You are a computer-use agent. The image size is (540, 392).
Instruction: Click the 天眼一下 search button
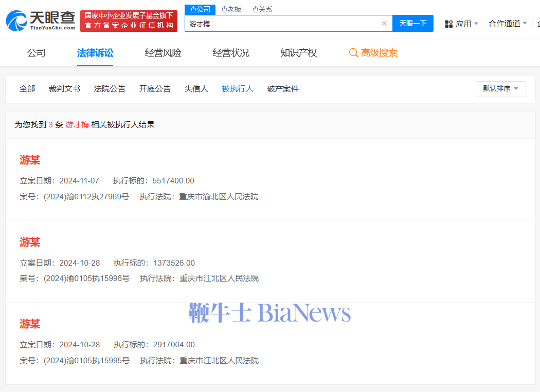pyautogui.click(x=413, y=24)
